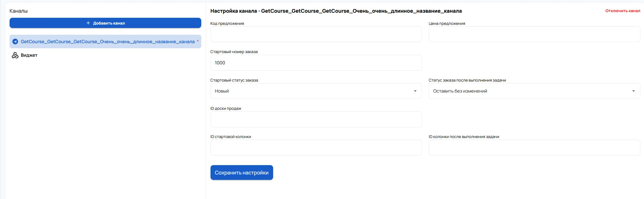This screenshot has width=644, height=199.
Task: Click the plus icon on Добавить канал
Action: click(88, 23)
